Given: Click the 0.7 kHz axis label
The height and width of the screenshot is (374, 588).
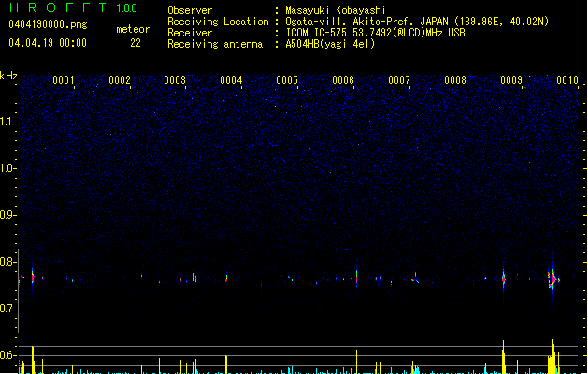Looking at the screenshot, I should [x=7, y=309].
